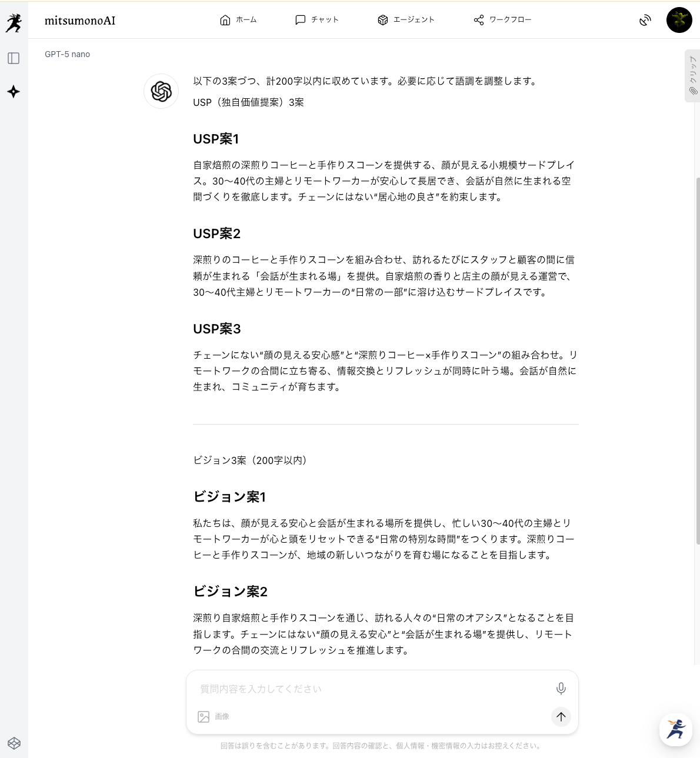700x758 pixels.
Task: Click the mitsumonoAI brand title
Action: [x=80, y=21]
